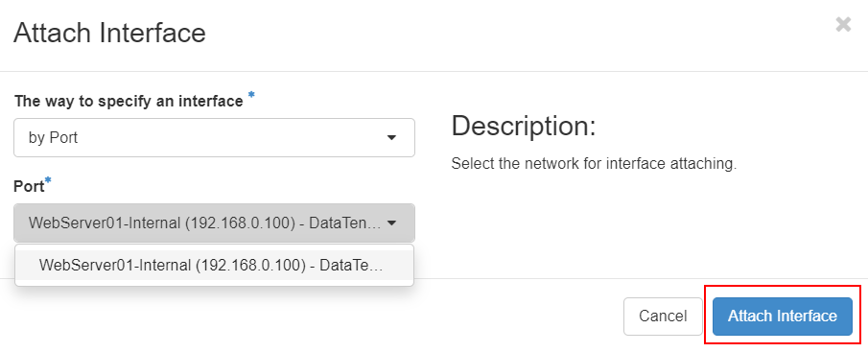Viewport: 868px width, 352px height.
Task: Open the Port selection dropdown field
Action: click(x=214, y=223)
